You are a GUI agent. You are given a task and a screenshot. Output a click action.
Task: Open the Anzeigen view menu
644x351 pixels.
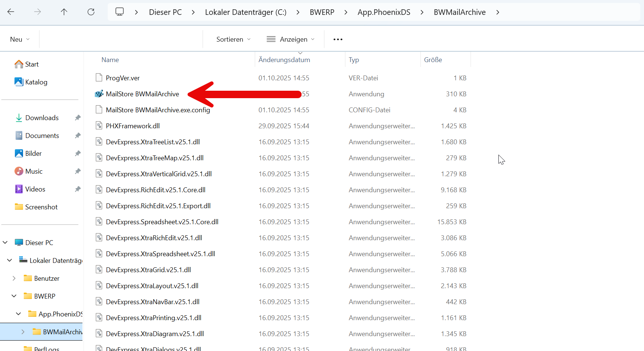click(x=290, y=39)
